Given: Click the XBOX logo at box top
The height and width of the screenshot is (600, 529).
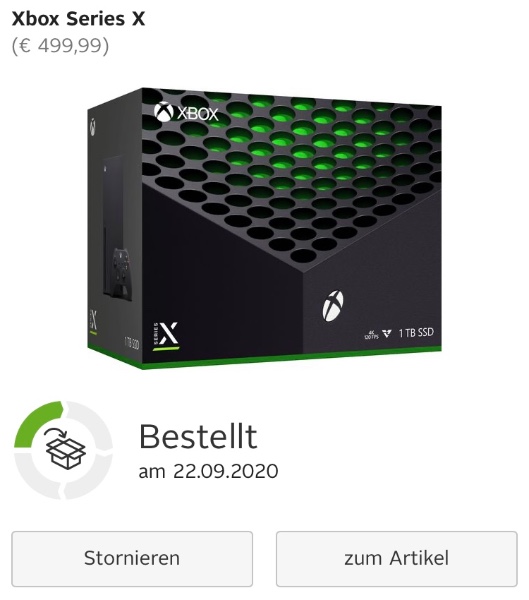Looking at the screenshot, I should click(x=186, y=112).
